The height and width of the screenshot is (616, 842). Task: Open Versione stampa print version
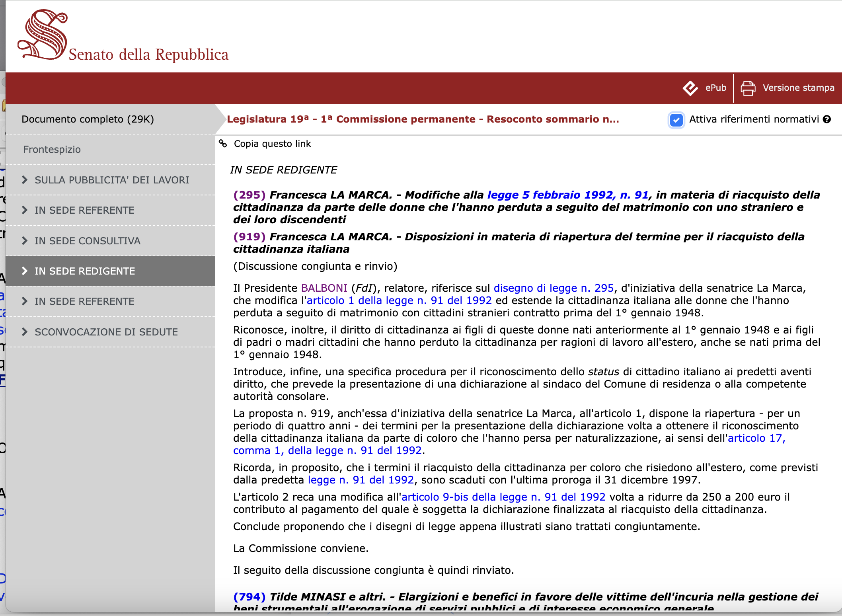click(x=798, y=88)
